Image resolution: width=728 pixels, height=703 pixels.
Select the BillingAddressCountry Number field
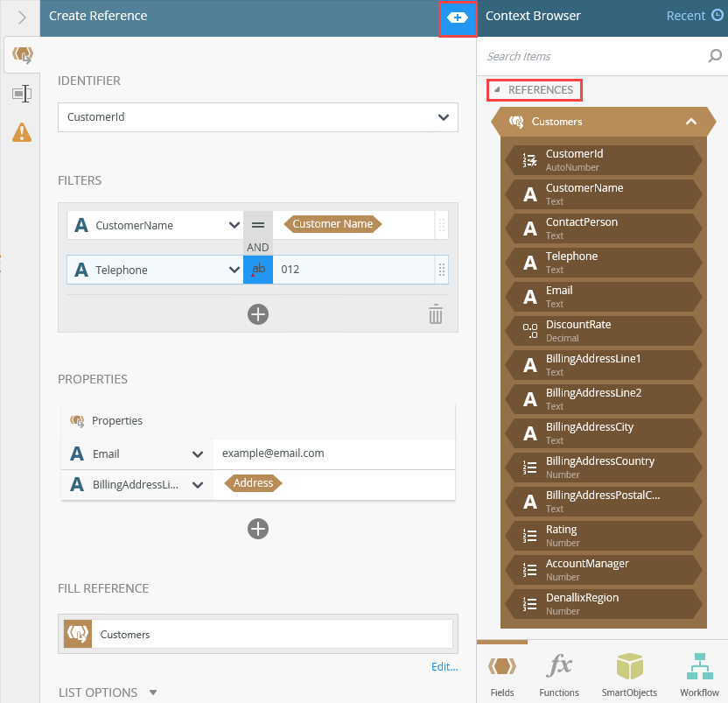click(x=603, y=467)
